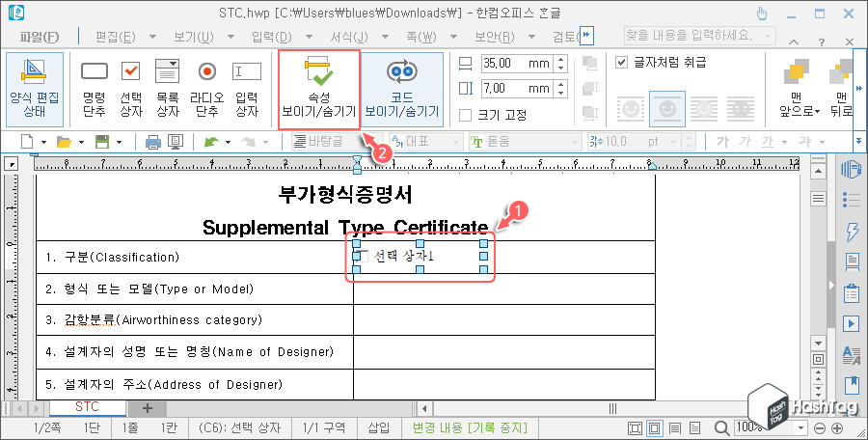Add a new tab with plus button
The height and width of the screenshot is (440, 868).
(148, 408)
